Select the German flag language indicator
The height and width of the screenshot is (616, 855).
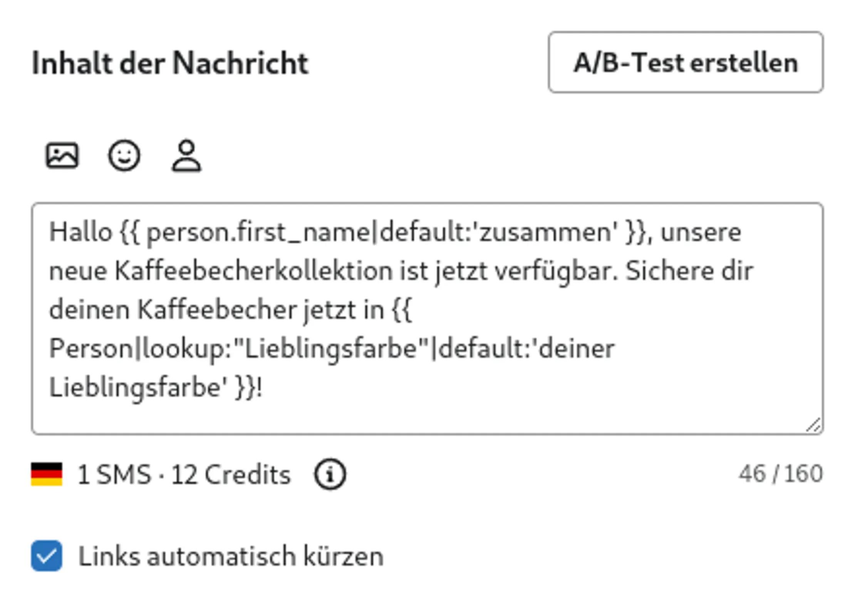click(x=47, y=474)
